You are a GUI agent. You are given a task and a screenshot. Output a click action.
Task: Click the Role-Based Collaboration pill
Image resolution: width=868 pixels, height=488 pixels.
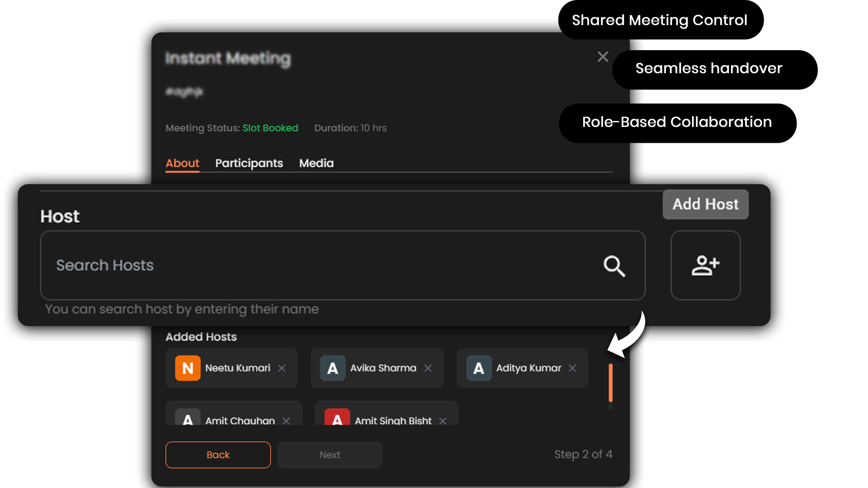(678, 123)
